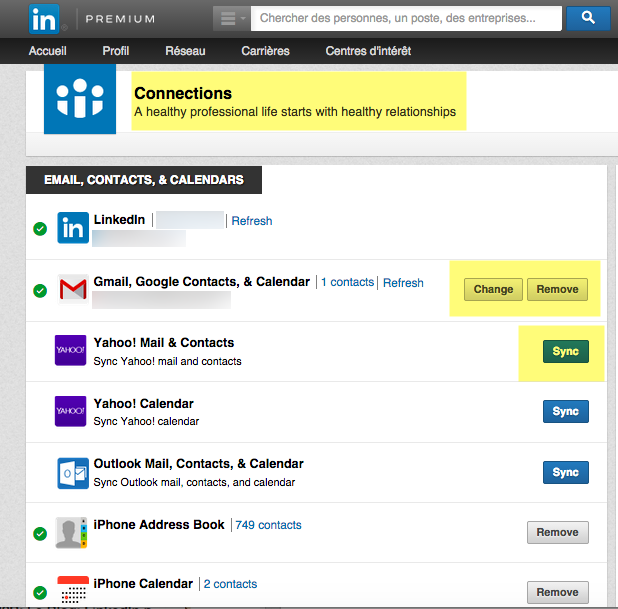Sync Yahoo! Mail & Contacts

click(566, 351)
